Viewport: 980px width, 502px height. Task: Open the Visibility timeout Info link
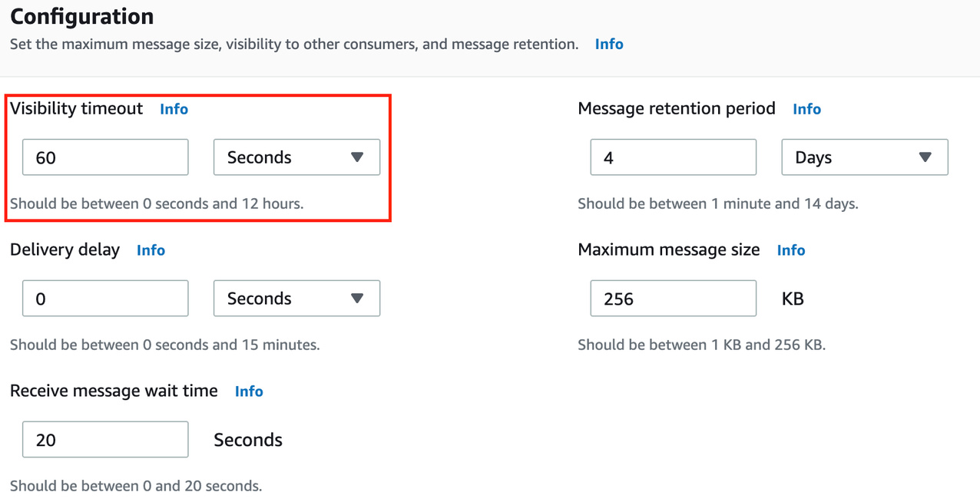[x=174, y=109]
